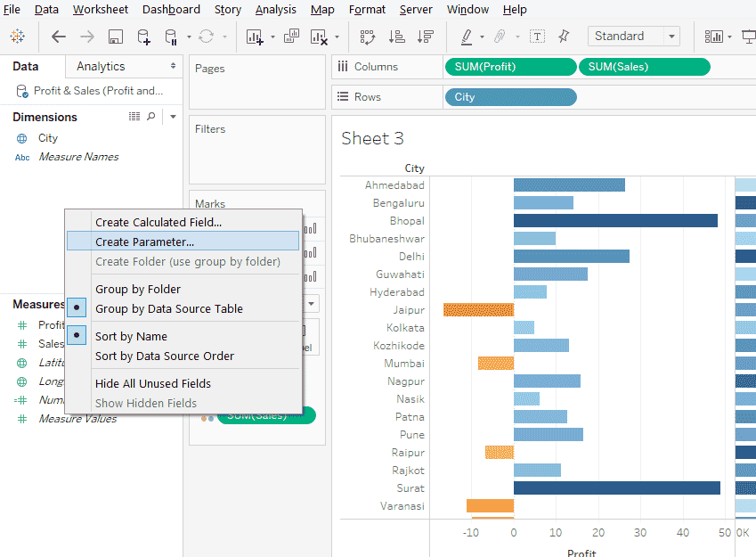Click the Undo arrow
756x557 pixels.
(60, 36)
